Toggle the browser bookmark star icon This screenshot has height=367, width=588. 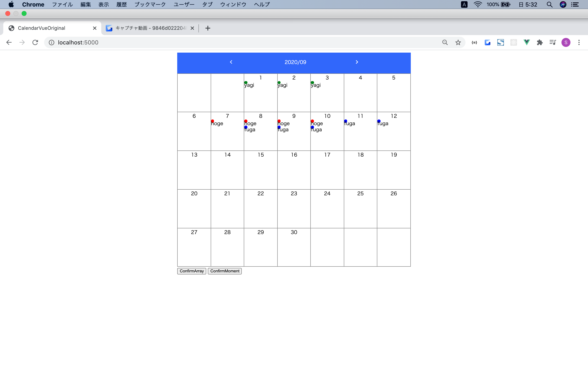(459, 42)
